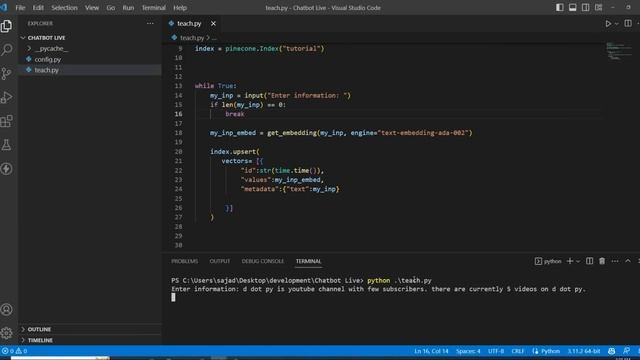Change encoding via UTF-8 status item

click(496, 351)
